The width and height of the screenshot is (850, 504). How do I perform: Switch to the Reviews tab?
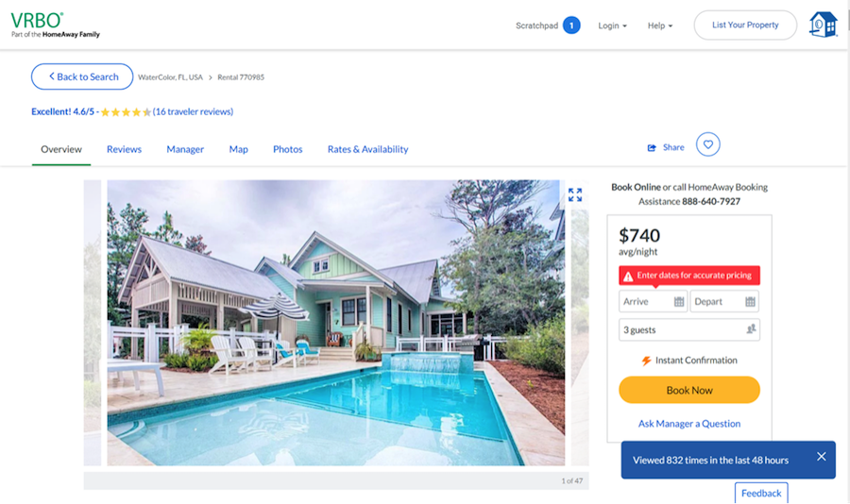[x=124, y=149]
